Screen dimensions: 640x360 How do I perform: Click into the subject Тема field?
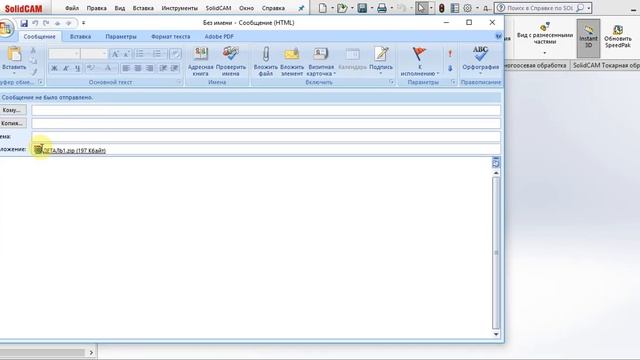[266, 136]
